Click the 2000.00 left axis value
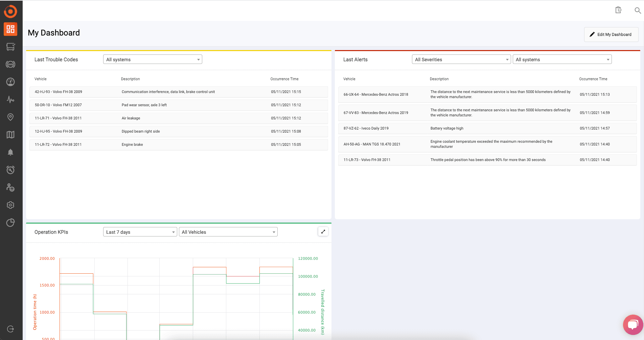 click(x=47, y=258)
